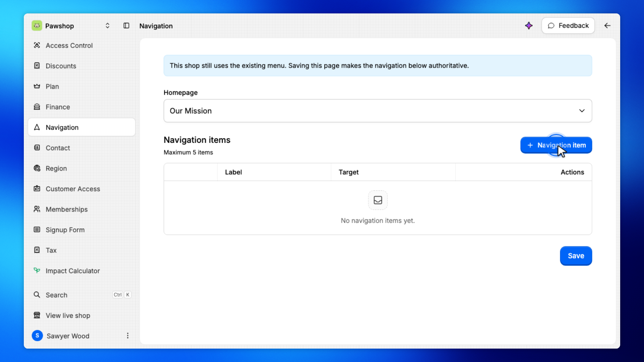Click the 'No navigation items yet.' message
Image resolution: width=644 pixels, height=362 pixels.
click(378, 221)
